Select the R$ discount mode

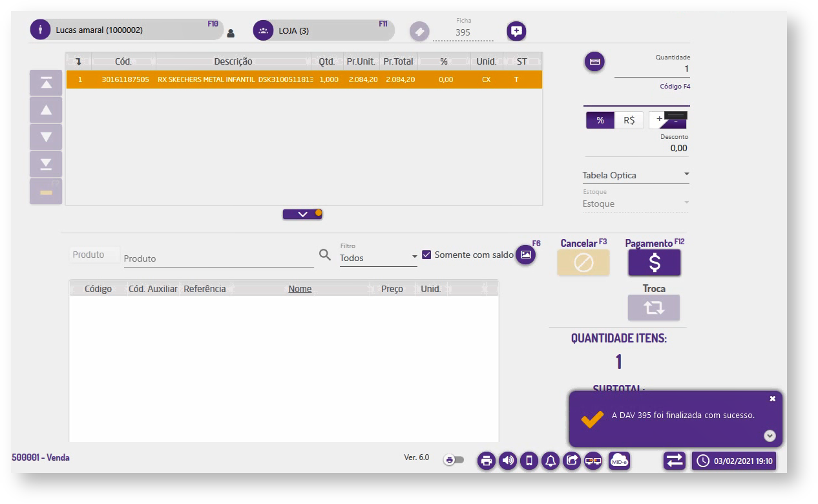629,120
